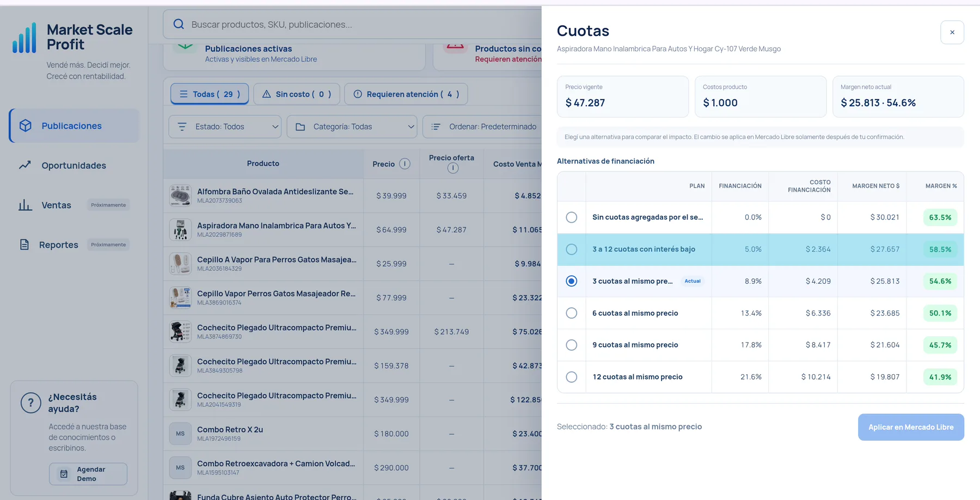The image size is (980, 500).
Task: Click the Cochecito $ 159.378 product thumbnail
Action: tap(180, 365)
